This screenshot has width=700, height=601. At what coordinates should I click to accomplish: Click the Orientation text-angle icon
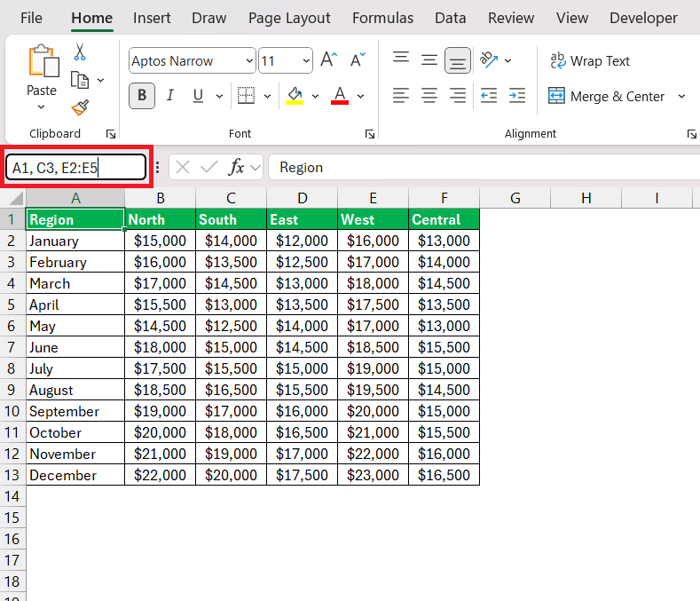tap(488, 59)
